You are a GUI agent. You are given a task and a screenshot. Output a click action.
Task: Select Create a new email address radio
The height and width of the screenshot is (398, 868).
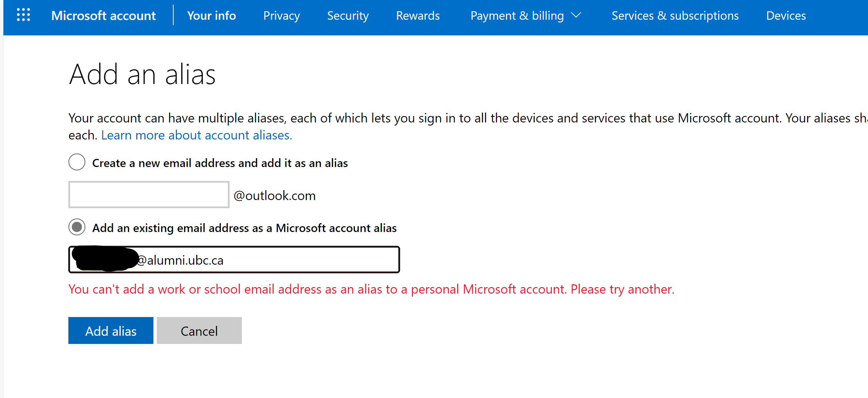pos(77,162)
